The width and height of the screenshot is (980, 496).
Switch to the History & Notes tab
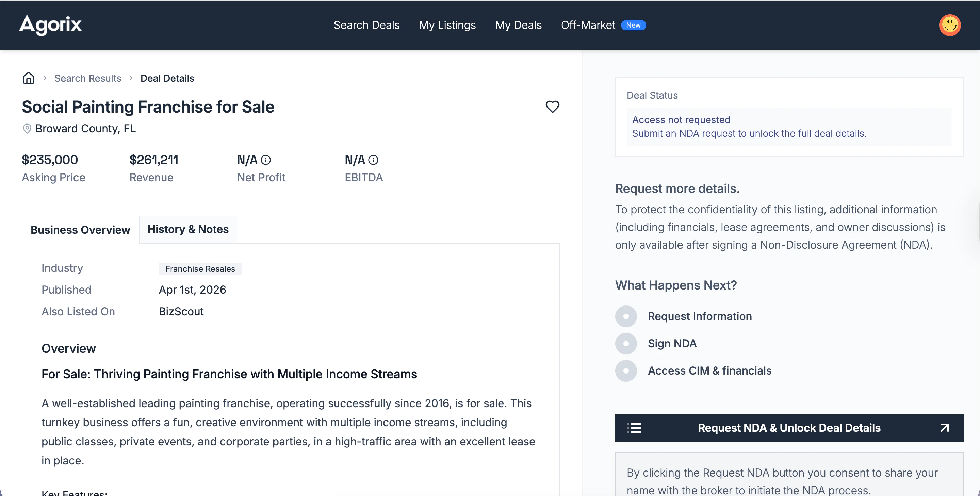coord(188,229)
